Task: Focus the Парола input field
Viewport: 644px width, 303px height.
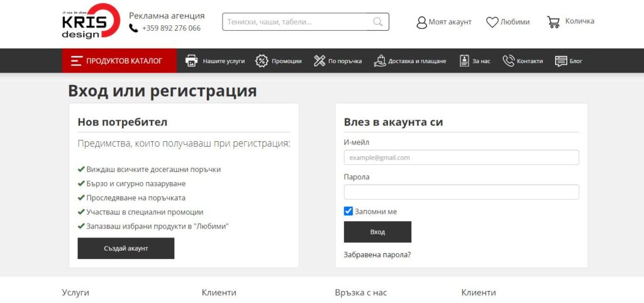Action: [x=461, y=192]
